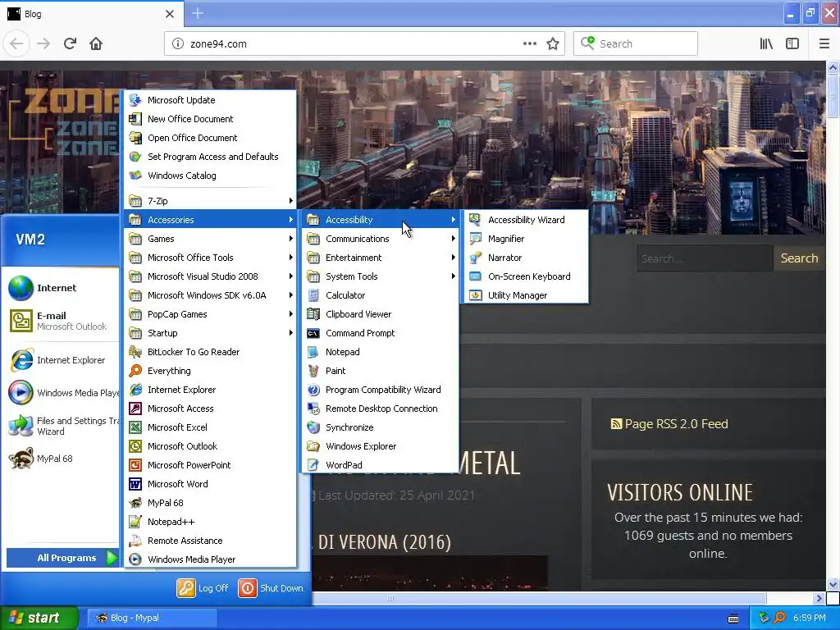
Task: Start Remote Desktop Connection
Action: [380, 409]
